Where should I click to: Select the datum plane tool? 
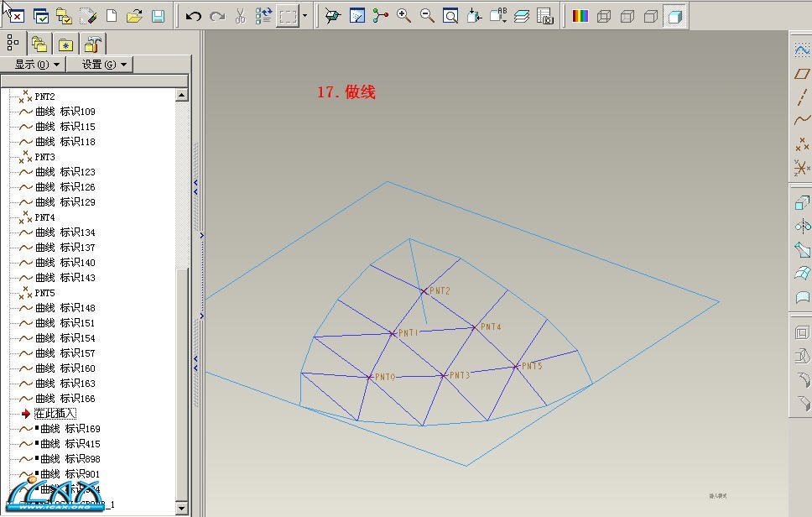[x=802, y=74]
